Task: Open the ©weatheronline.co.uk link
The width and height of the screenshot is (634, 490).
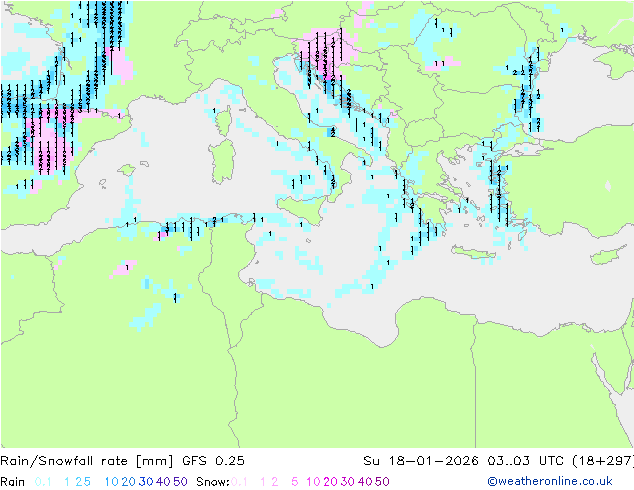Action: pos(550,482)
